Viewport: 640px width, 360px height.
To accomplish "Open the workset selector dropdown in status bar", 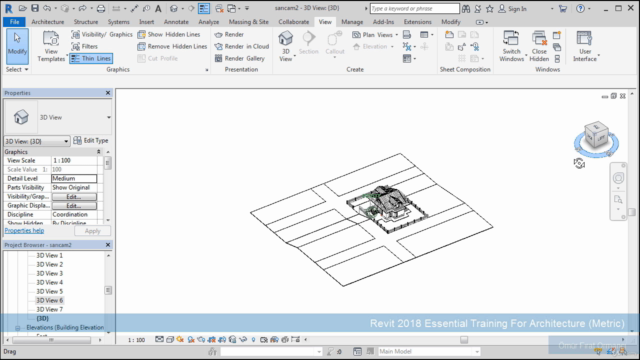I will click(271, 351).
